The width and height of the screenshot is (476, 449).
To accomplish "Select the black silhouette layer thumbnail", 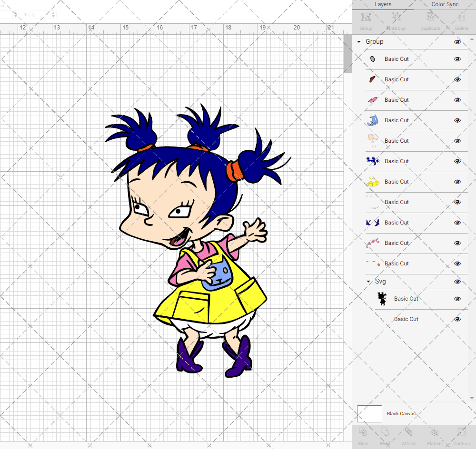I will (382, 299).
